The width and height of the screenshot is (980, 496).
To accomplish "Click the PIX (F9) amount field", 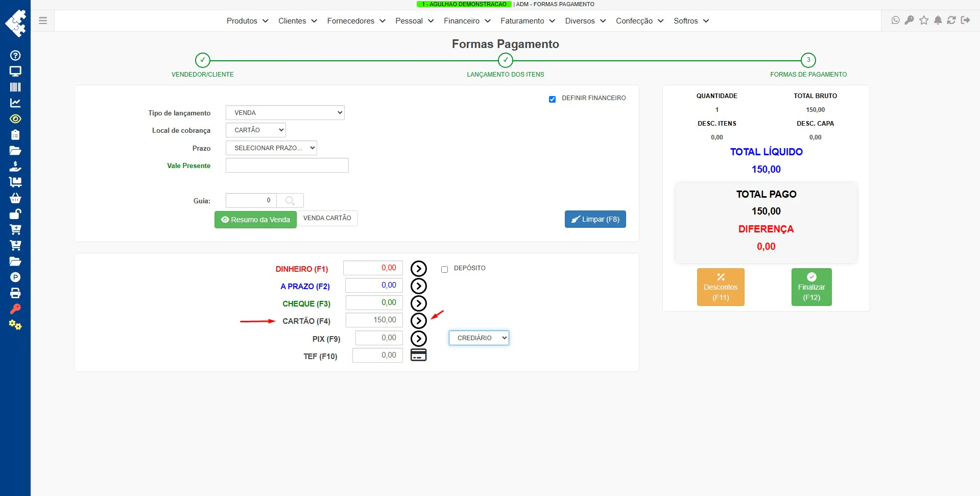I will pyautogui.click(x=379, y=338).
